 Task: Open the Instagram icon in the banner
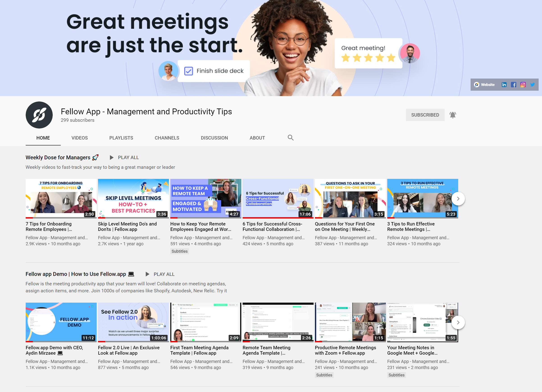pyautogui.click(x=523, y=85)
